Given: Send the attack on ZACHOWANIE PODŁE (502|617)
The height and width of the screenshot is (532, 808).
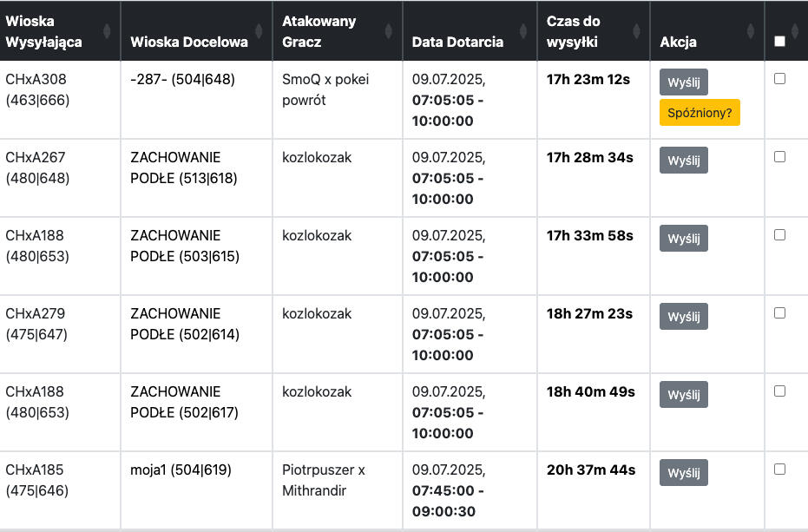Looking at the screenshot, I should (x=684, y=394).
